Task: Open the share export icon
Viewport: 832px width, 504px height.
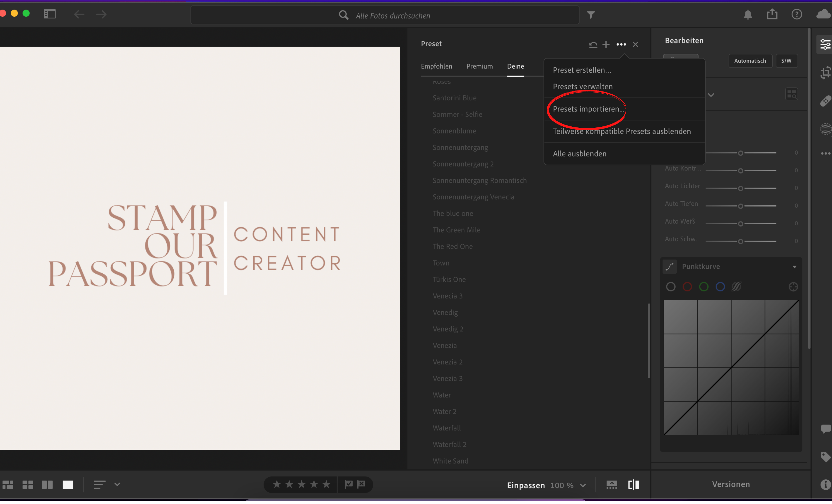Action: point(772,14)
